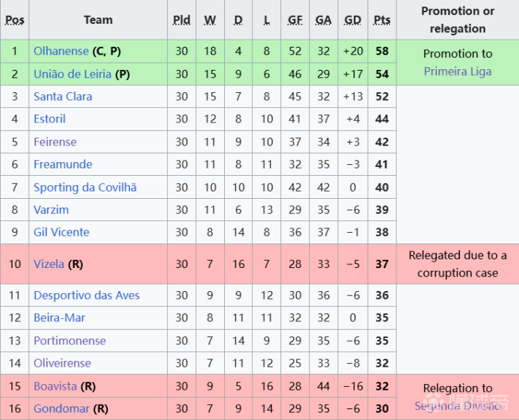Click the Pts column header

pos(382,20)
